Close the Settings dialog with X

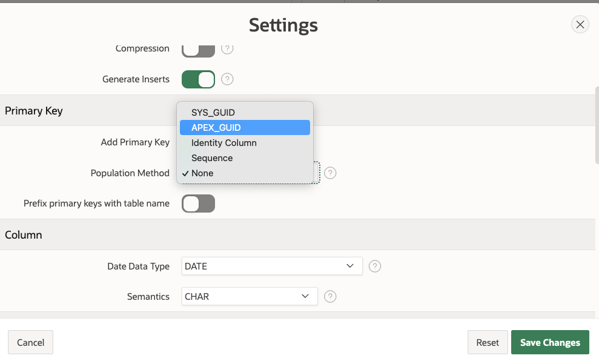click(580, 24)
